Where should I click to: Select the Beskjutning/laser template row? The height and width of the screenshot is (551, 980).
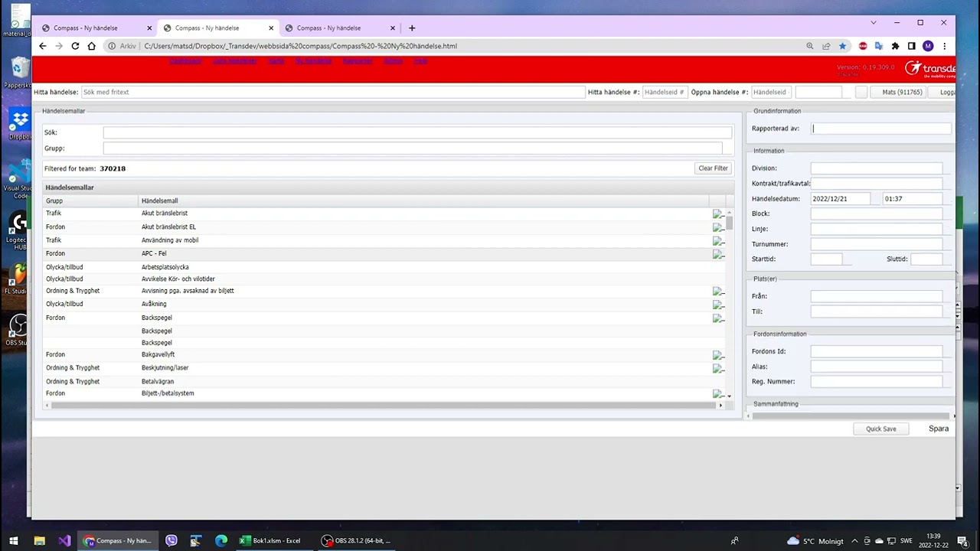[x=384, y=368]
